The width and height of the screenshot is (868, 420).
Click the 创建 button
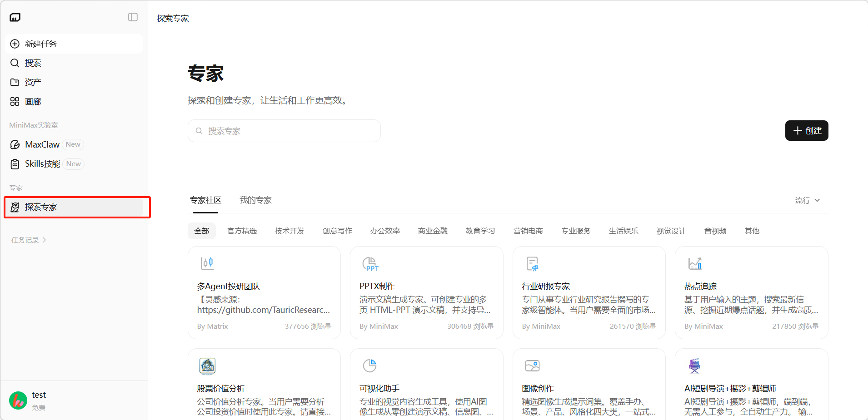[806, 131]
